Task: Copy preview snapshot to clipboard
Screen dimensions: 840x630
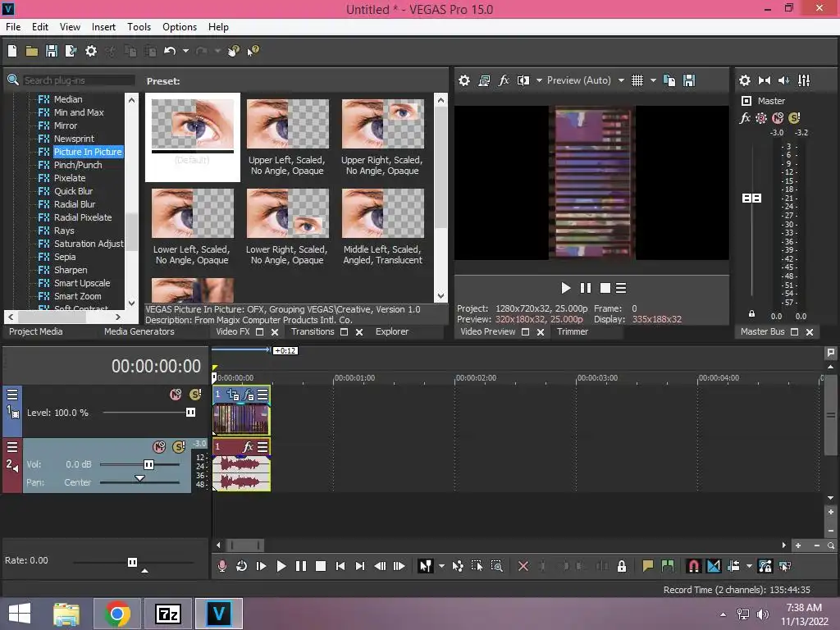Action: click(669, 80)
